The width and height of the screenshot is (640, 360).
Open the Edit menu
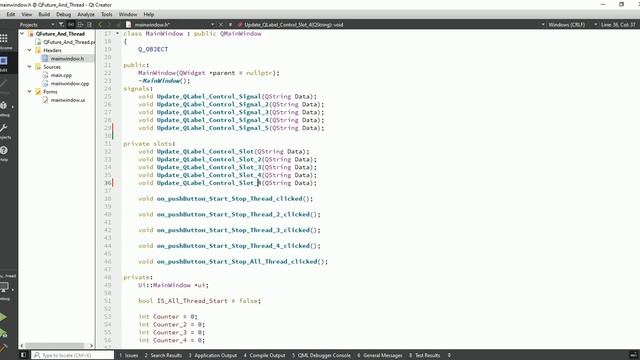[x=11, y=14]
